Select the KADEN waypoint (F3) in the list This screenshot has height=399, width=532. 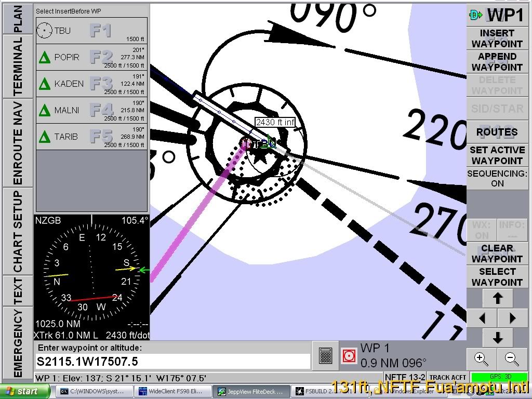tap(91, 84)
